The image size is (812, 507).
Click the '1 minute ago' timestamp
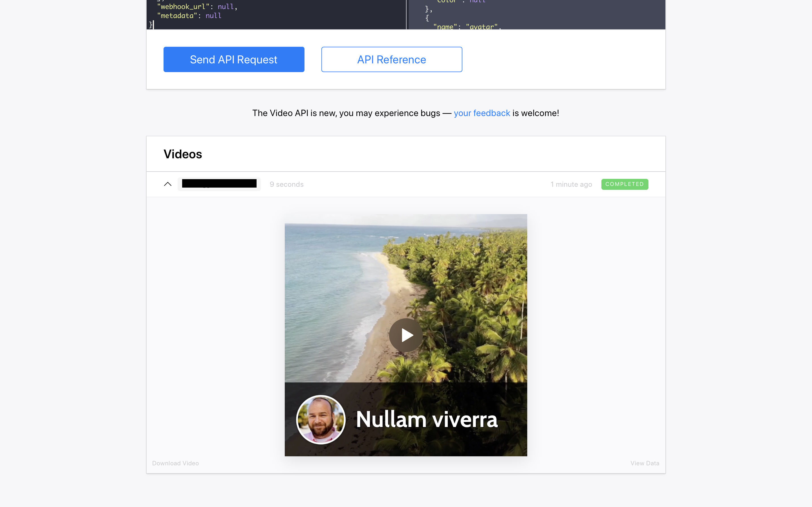(x=571, y=184)
